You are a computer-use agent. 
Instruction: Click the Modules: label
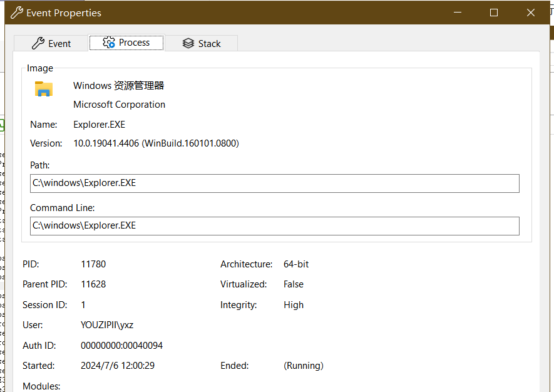coord(41,386)
